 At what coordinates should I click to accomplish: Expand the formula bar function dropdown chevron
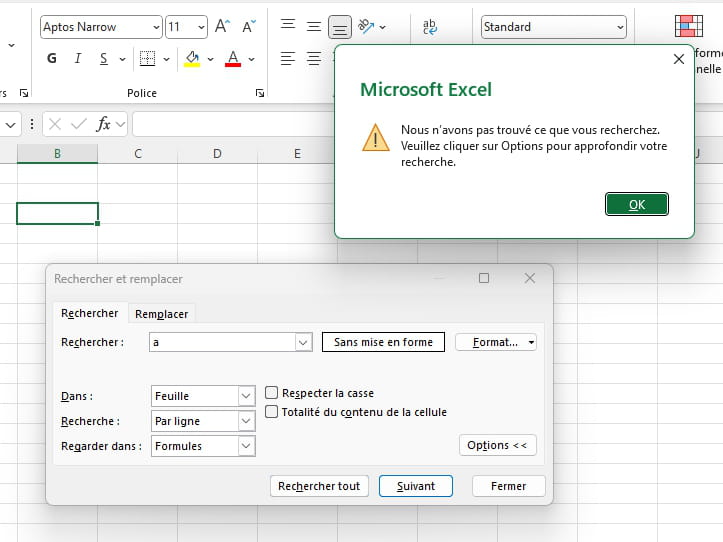(121, 124)
